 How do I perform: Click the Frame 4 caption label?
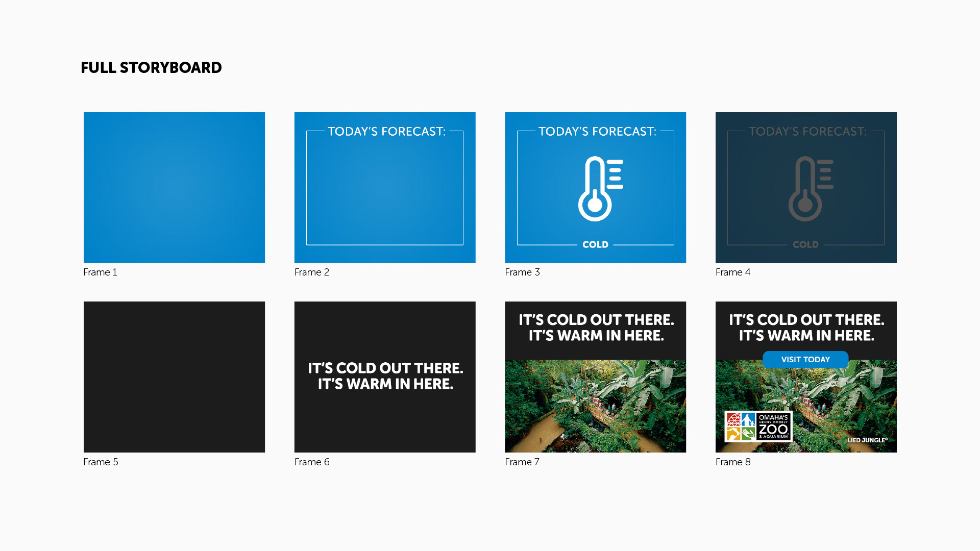pos(732,272)
